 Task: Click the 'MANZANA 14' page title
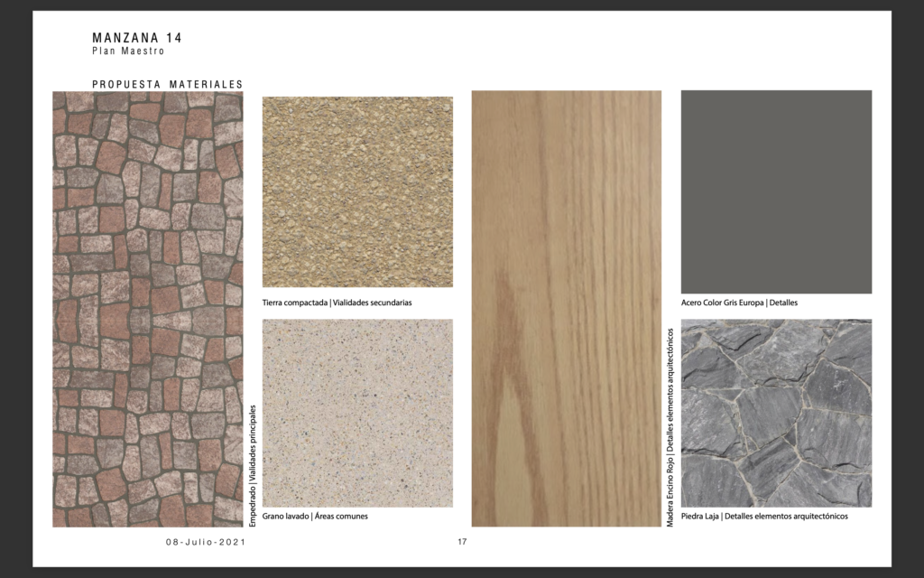(x=137, y=38)
